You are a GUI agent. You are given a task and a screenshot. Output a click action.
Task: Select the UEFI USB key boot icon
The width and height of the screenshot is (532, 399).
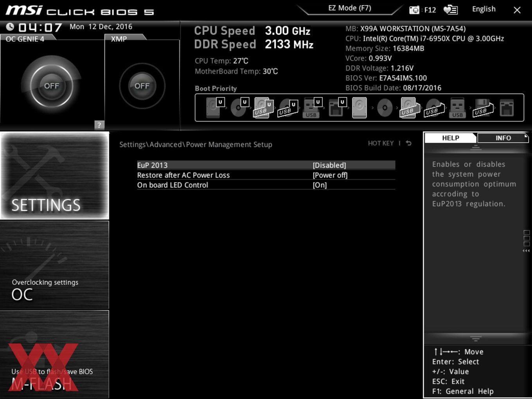(312, 108)
